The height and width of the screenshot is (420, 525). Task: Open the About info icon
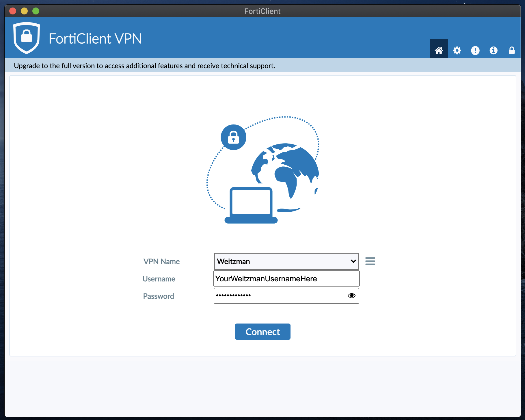point(494,51)
